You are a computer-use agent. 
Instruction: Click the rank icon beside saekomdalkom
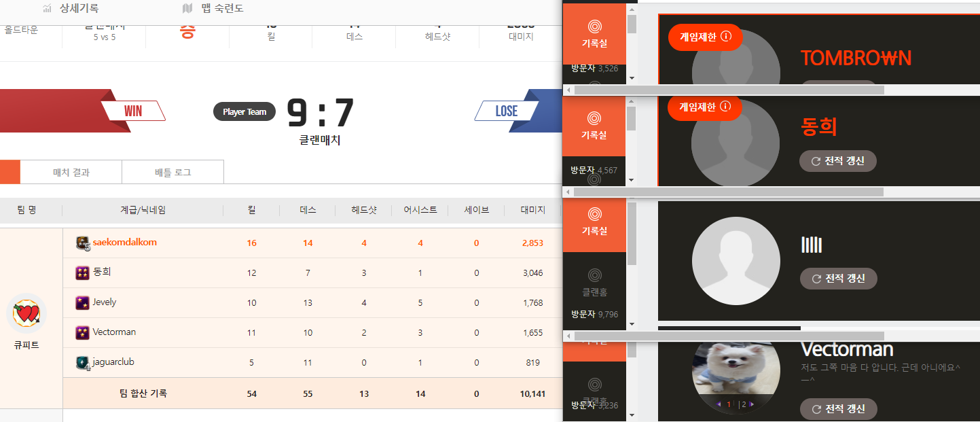tap(83, 243)
